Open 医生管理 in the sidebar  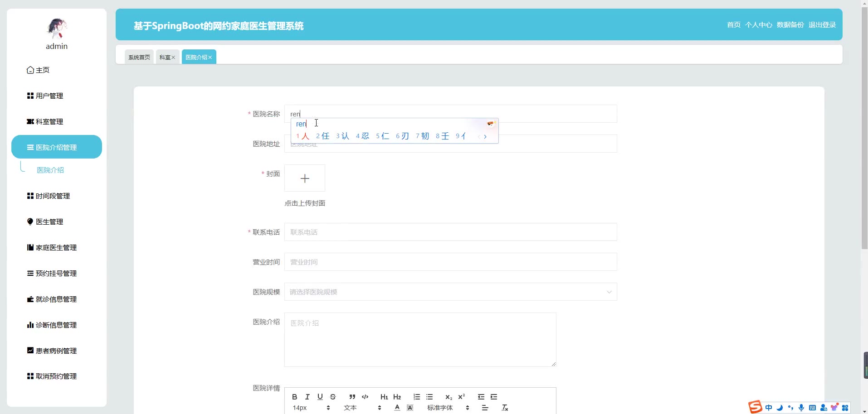(49, 222)
